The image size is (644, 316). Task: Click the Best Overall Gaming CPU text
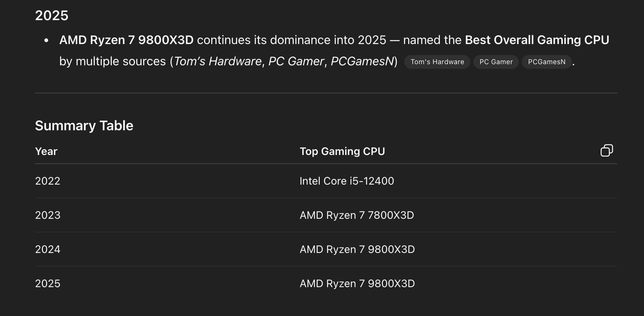point(537,40)
